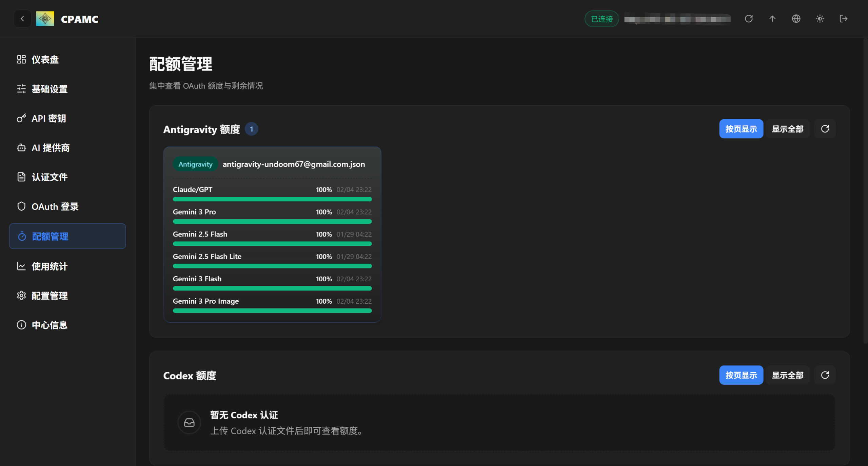The width and height of the screenshot is (868, 466).
Task: Select 显示全部 in Codex section
Action: point(788,375)
